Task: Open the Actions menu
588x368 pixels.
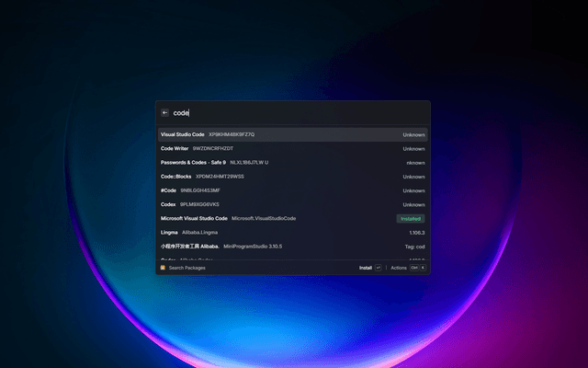Action: 398,268
